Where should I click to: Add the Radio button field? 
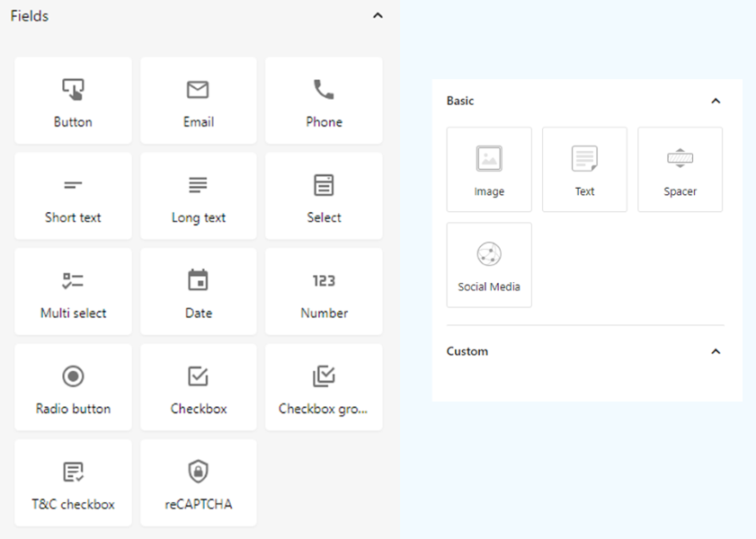(74, 387)
